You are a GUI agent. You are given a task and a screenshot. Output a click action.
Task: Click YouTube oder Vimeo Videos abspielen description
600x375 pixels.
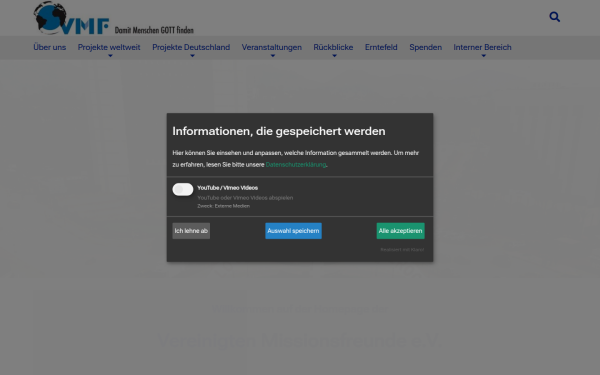(245, 198)
